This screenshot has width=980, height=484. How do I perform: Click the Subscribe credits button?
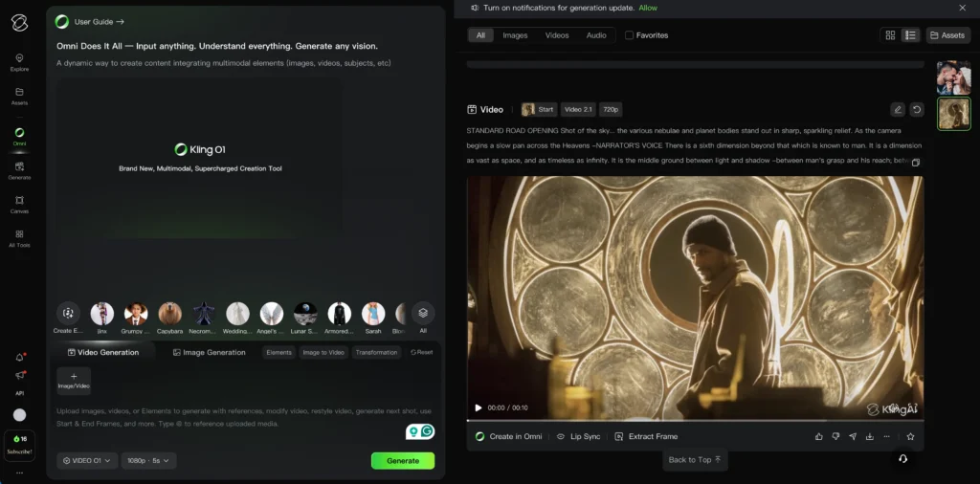[x=19, y=445]
